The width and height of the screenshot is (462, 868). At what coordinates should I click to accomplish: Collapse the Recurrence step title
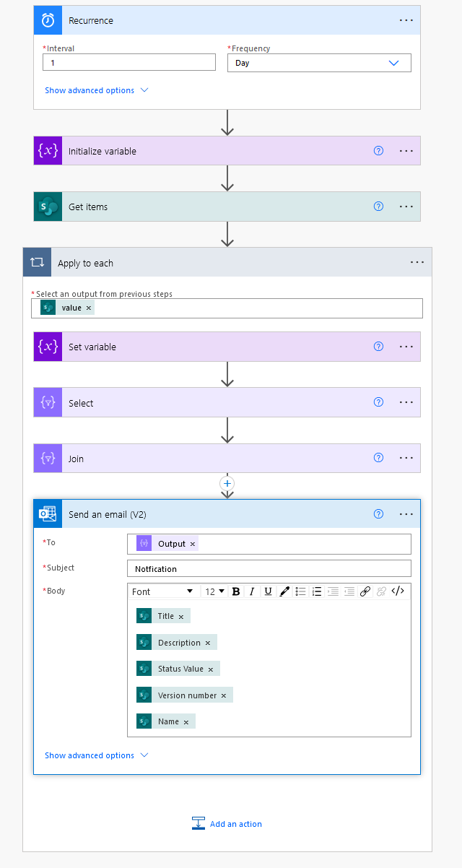pyautogui.click(x=91, y=21)
